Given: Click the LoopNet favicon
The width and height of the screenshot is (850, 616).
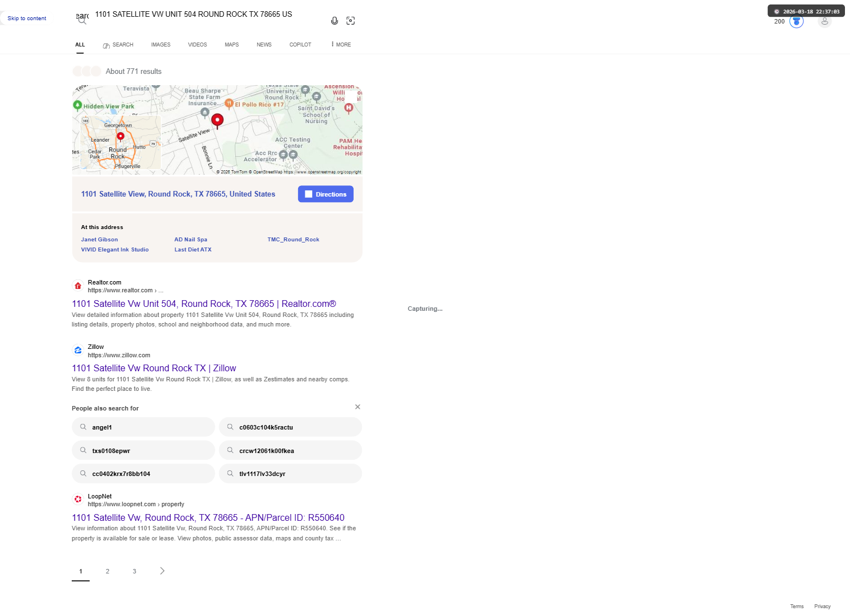Looking at the screenshot, I should pyautogui.click(x=78, y=499).
